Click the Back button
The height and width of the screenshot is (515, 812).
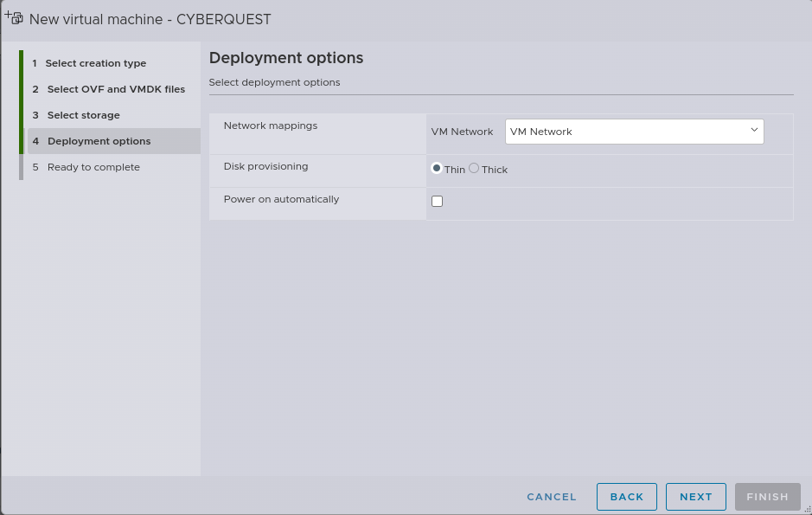tap(626, 497)
